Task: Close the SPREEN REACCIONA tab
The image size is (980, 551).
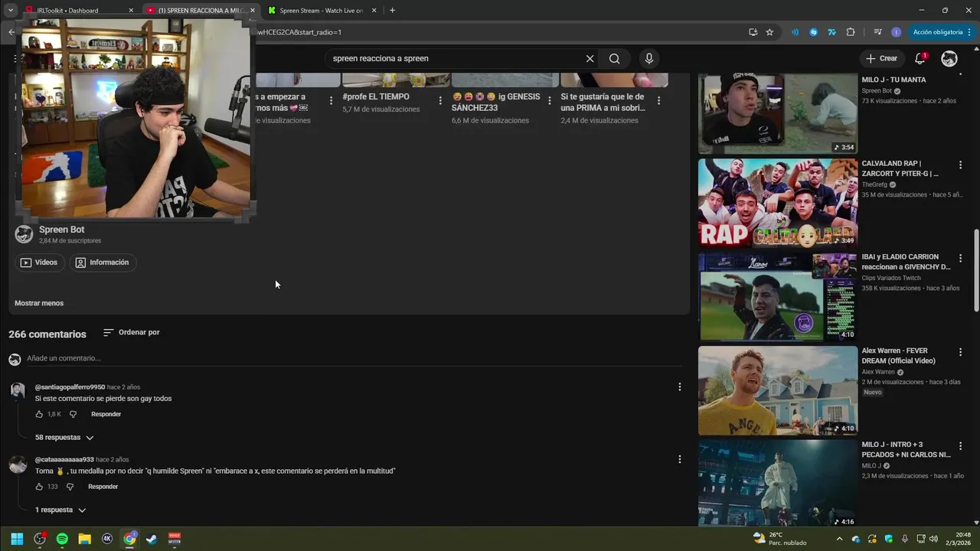Action: (253, 11)
